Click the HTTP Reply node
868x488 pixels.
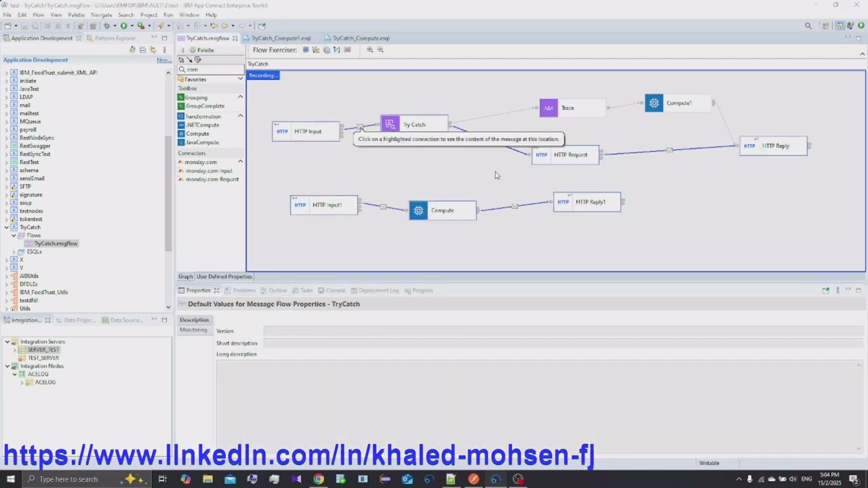774,146
